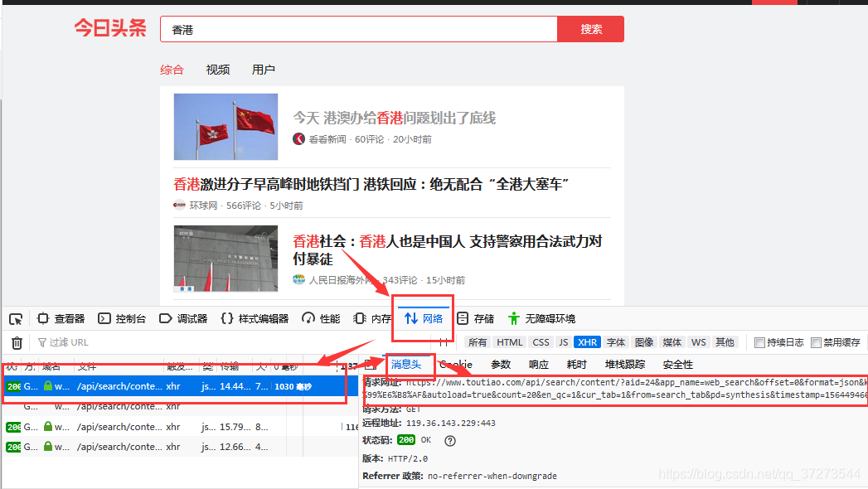Open the 安全性 (Security) detail tab
The height and width of the screenshot is (489, 868).
(x=677, y=365)
